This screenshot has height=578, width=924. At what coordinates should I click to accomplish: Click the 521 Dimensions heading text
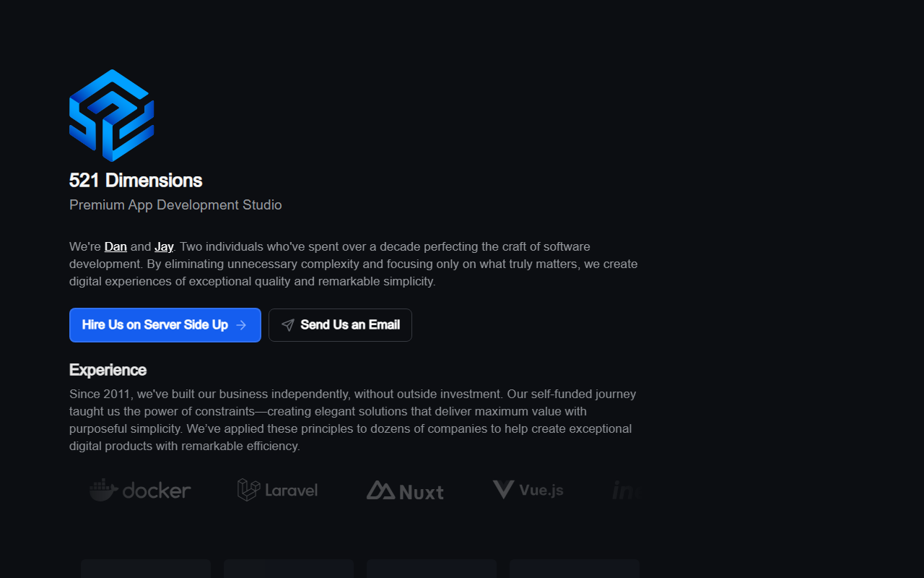136,181
